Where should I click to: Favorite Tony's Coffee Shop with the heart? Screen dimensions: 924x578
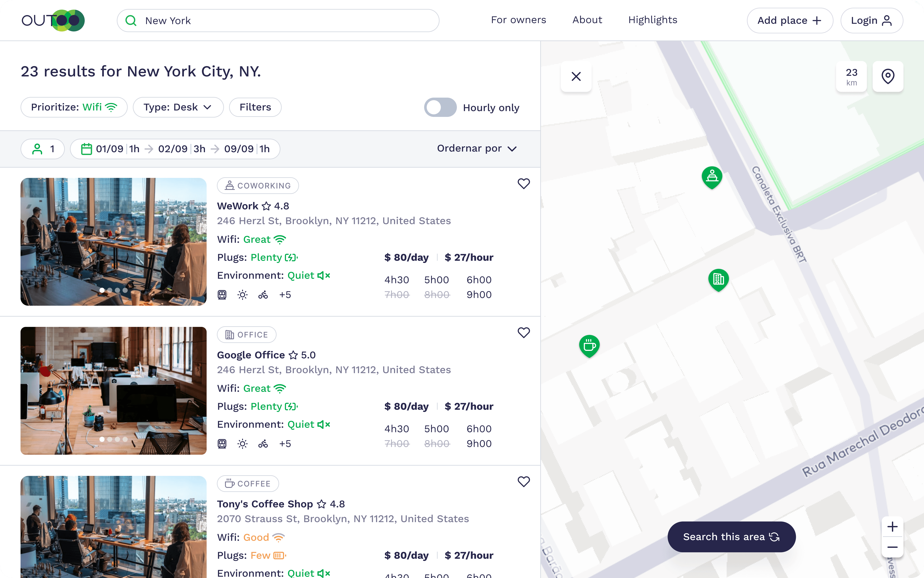523,482
